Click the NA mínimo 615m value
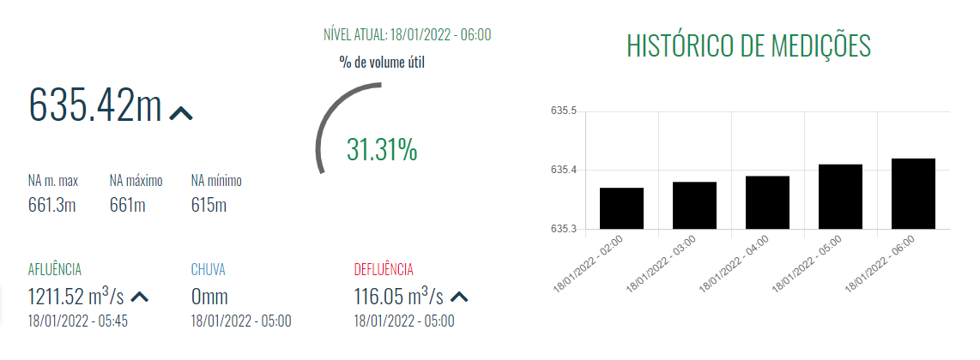The image size is (980, 360). click(209, 206)
